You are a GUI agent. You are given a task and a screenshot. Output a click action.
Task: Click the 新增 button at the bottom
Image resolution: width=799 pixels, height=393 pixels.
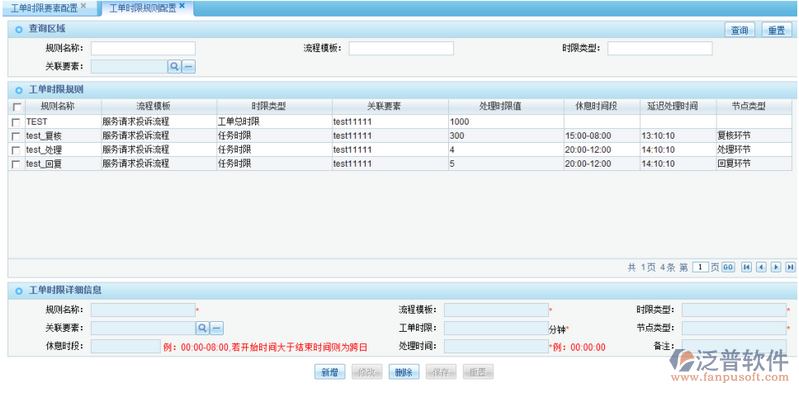330,372
